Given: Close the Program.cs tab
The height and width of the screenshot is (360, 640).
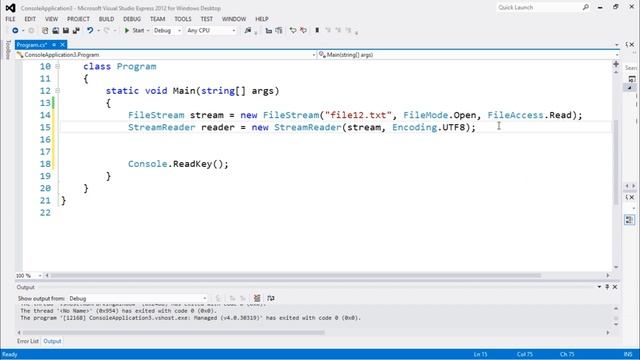Looking at the screenshot, I should click(62, 45).
